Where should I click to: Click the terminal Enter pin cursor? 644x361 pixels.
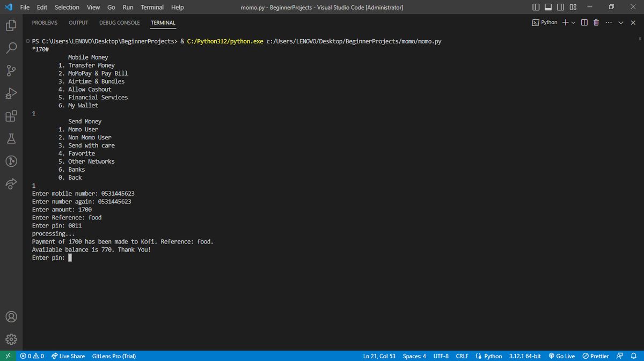click(70, 258)
